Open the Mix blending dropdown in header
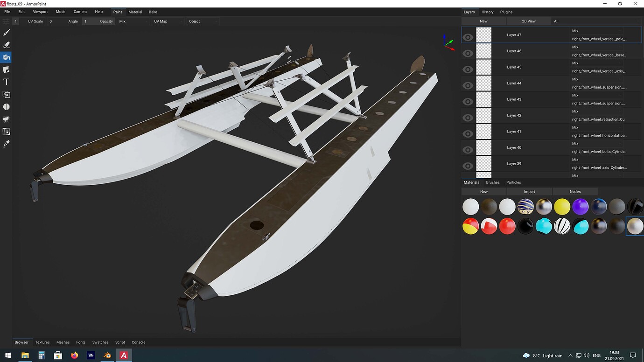Screen dimensions: 644x362 pos(133,21)
